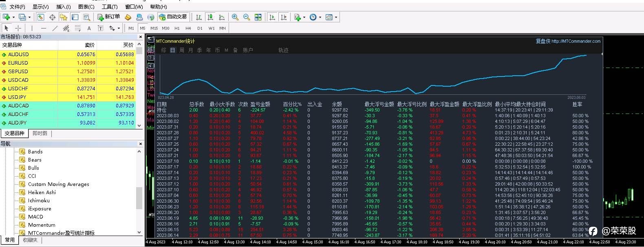The height and width of the screenshot is (247, 644).
Task: Toggle the Data Window crosshair-circle icon
Action: point(52,17)
